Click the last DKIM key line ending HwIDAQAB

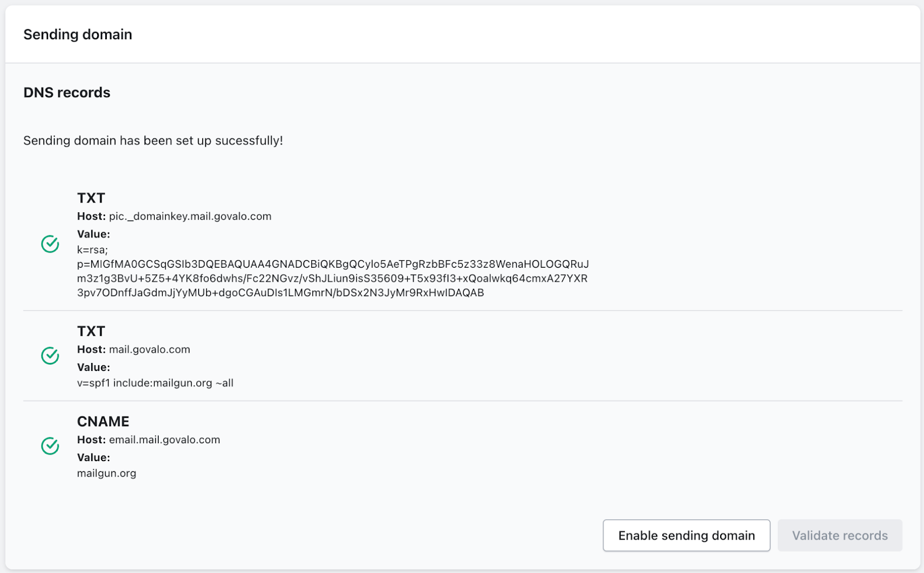point(281,293)
